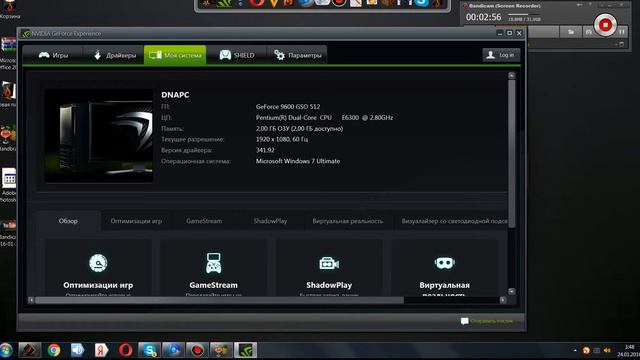This screenshot has width=640, height=360.
Task: Stop recording with Bandicam's red button
Action: coord(605,25)
